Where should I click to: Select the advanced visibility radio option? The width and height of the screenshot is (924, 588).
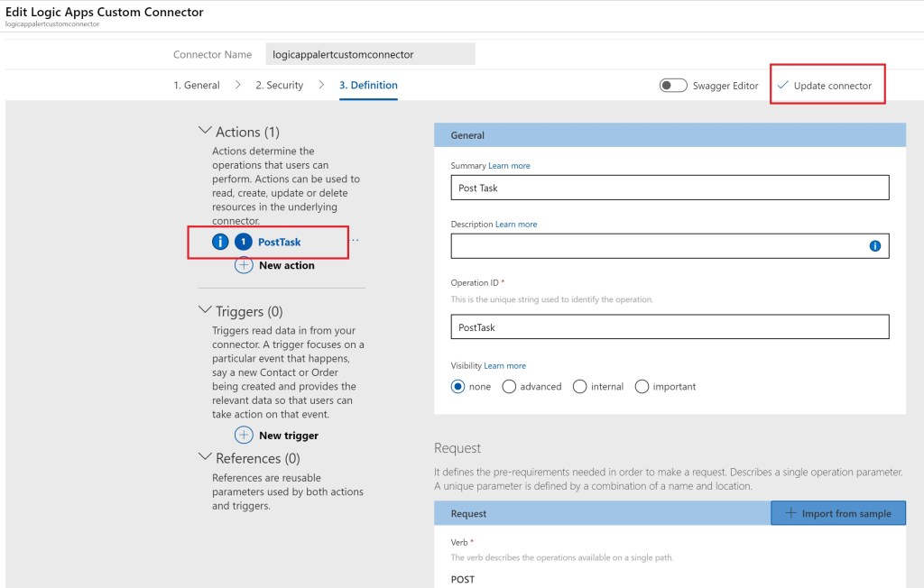coord(509,386)
